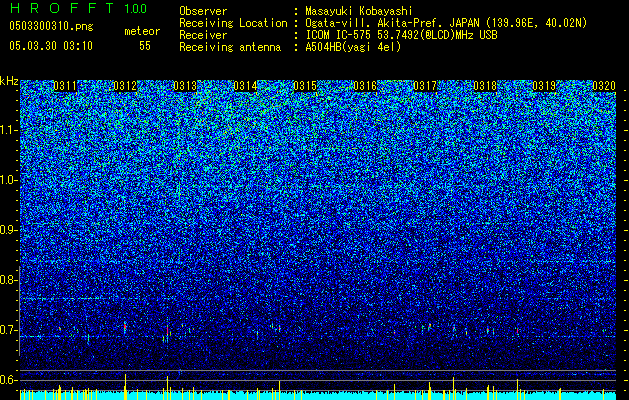Click the tall yellow intensity spike below 0312
629x400 pixels.
(x=126, y=387)
